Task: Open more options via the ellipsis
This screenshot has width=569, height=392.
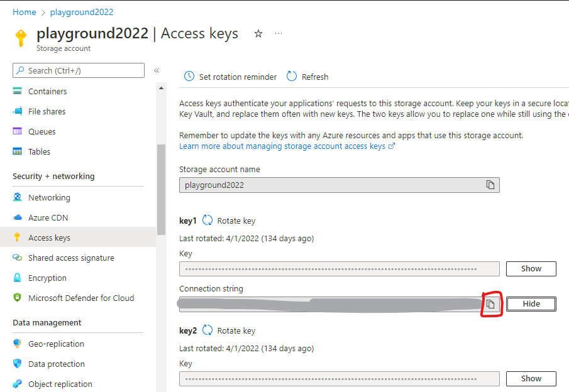Action: pos(279,33)
